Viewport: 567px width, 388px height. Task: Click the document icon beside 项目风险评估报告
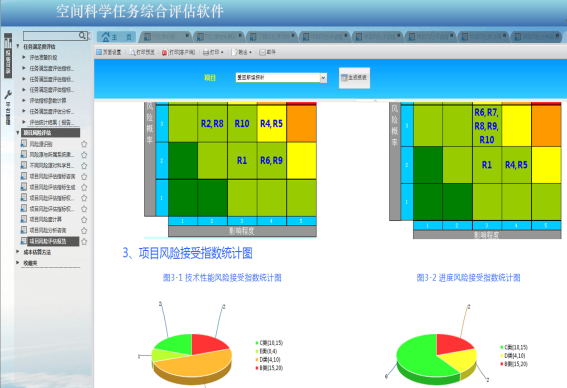(24, 241)
